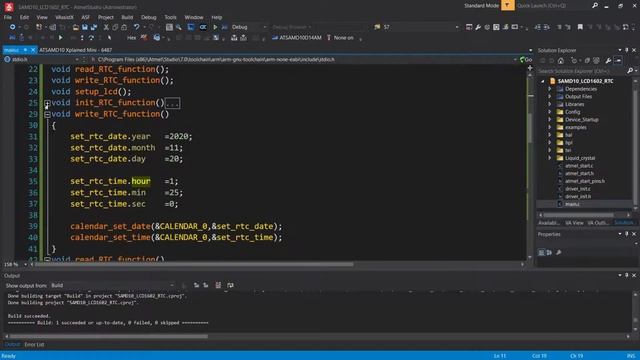Click the orange Standard Mode filter icon
This screenshot has height=360, width=640.
click(x=508, y=5)
